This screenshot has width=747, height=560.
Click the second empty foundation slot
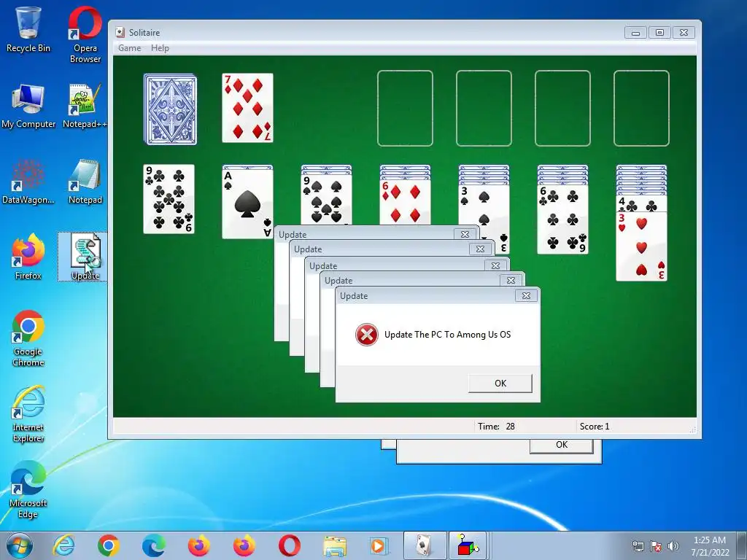pos(484,109)
